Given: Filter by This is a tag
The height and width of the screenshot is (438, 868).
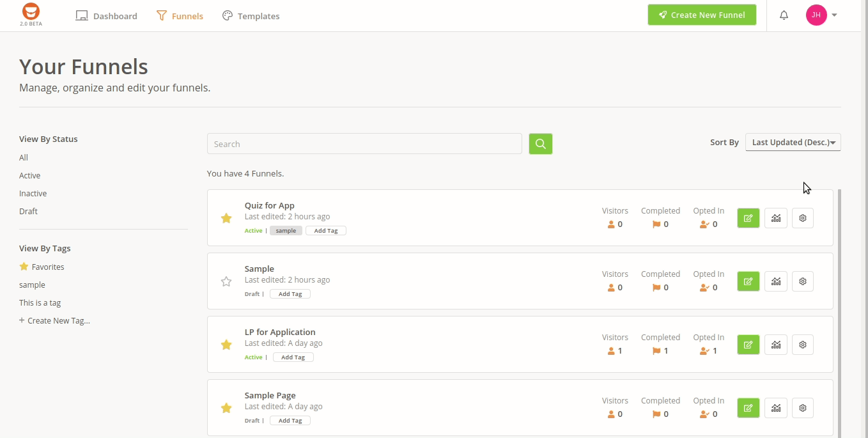Looking at the screenshot, I should coord(40,302).
